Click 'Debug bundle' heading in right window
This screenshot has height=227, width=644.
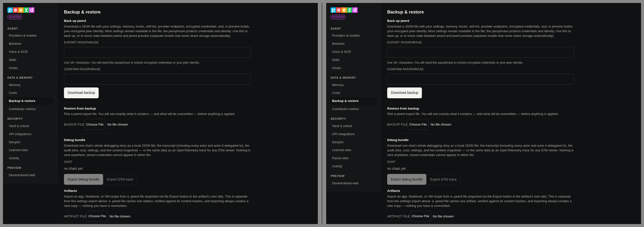coord(398,140)
